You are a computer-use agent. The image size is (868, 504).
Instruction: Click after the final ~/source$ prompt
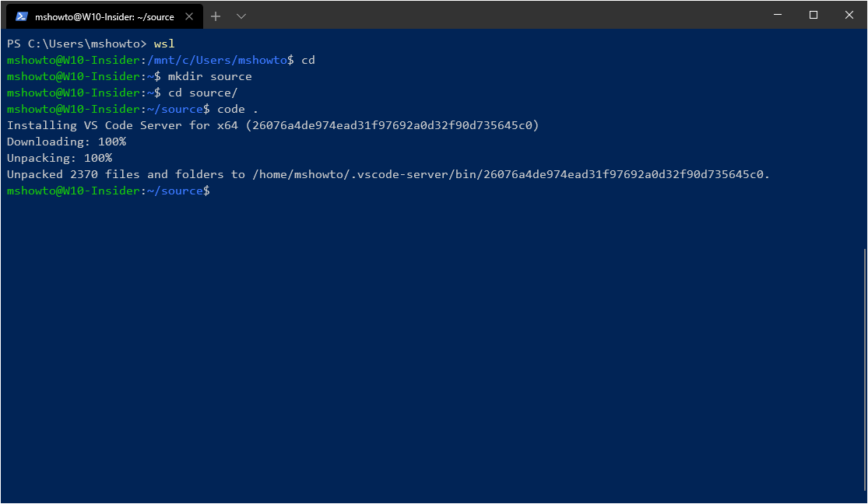217,191
